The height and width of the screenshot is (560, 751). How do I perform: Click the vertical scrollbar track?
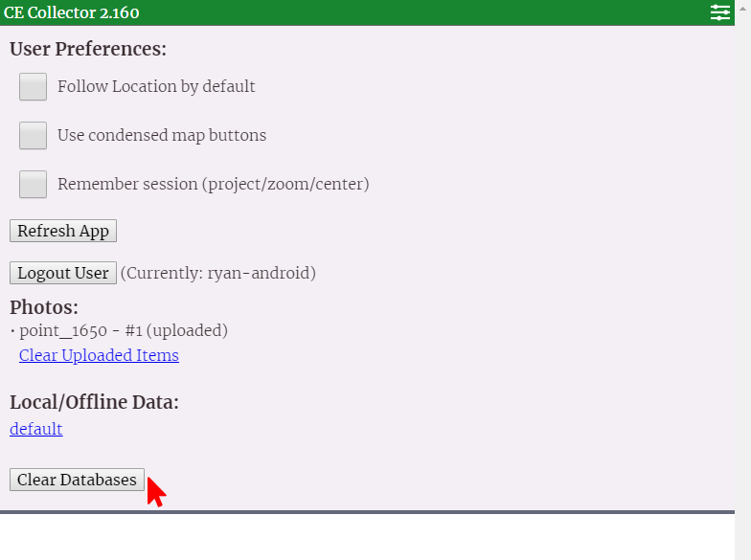pos(742,287)
